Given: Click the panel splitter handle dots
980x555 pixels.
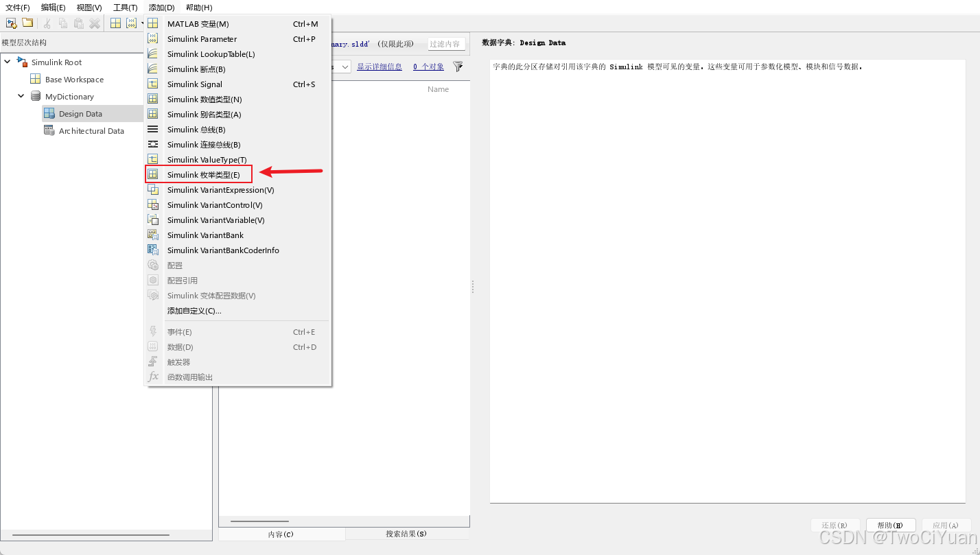Looking at the screenshot, I should pos(473,287).
